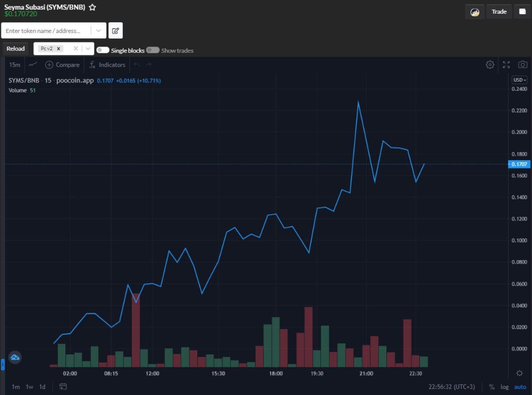
Task: Toggle log scale on the chart
Action: [x=505, y=387]
